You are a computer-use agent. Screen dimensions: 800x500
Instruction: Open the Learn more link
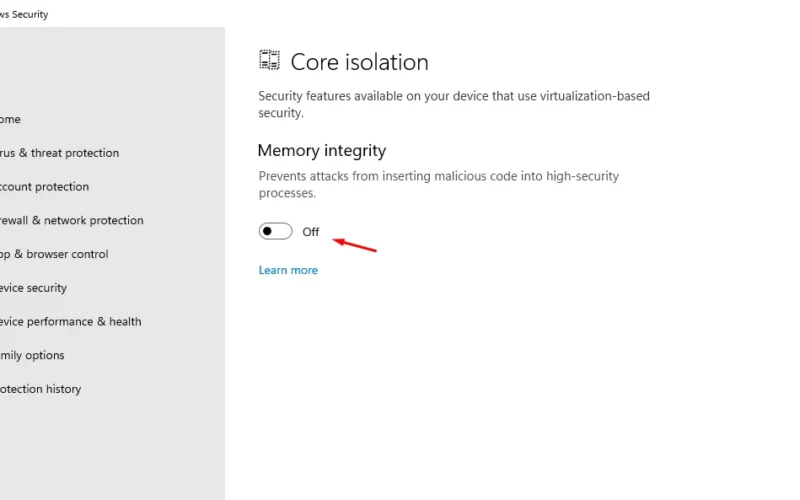pos(288,270)
